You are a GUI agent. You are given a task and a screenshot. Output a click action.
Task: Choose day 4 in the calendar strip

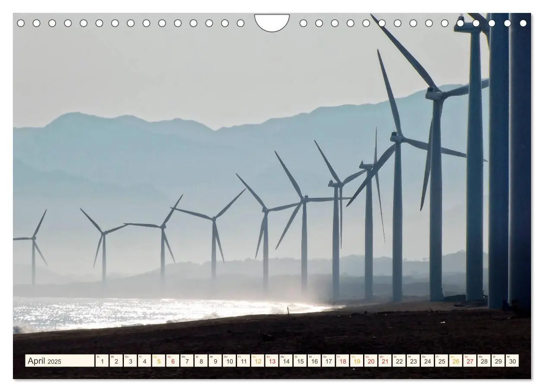click(145, 361)
